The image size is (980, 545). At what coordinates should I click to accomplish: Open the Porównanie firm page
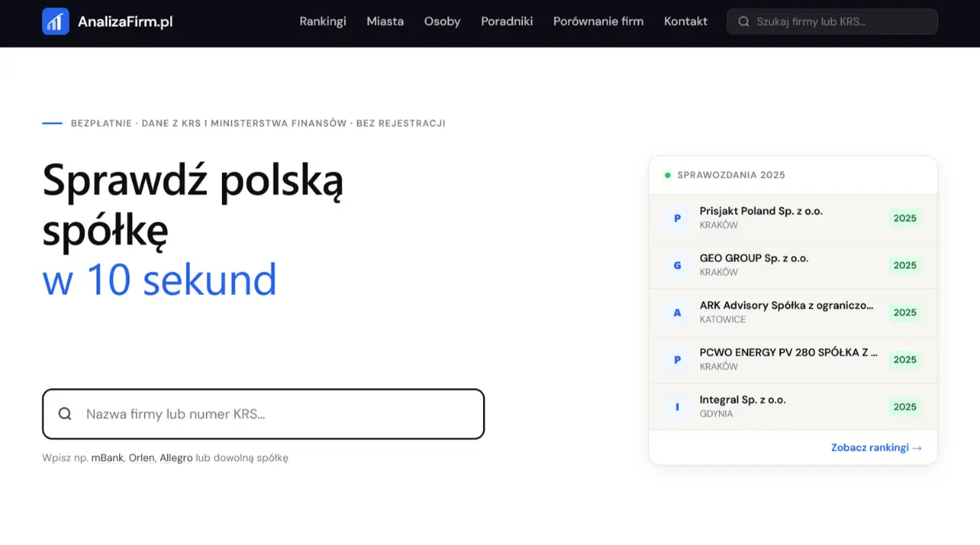[x=598, y=21]
